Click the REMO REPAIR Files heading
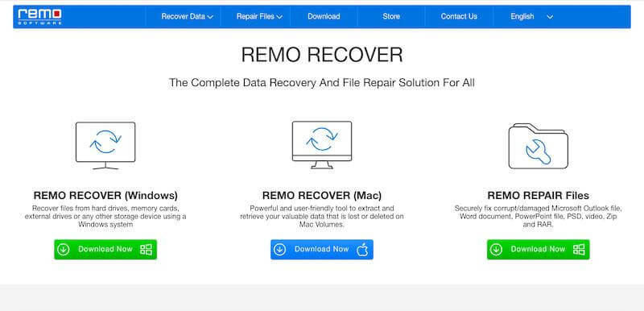The image size is (644, 311). coord(538,195)
